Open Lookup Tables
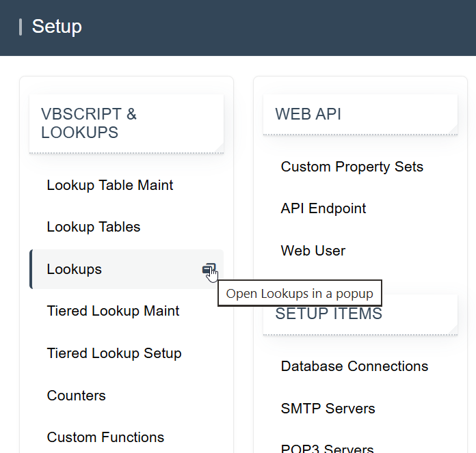Viewport: 476px width, 453px height. 94,227
